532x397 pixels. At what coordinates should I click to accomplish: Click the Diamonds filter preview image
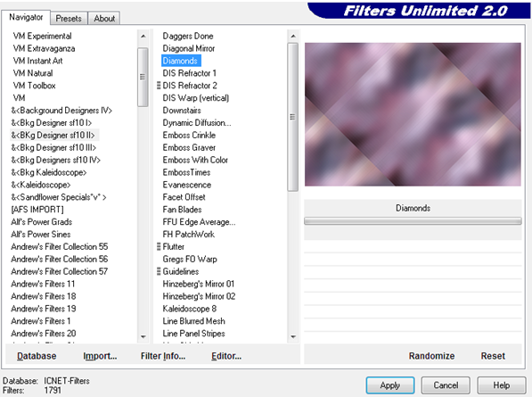pos(413,114)
